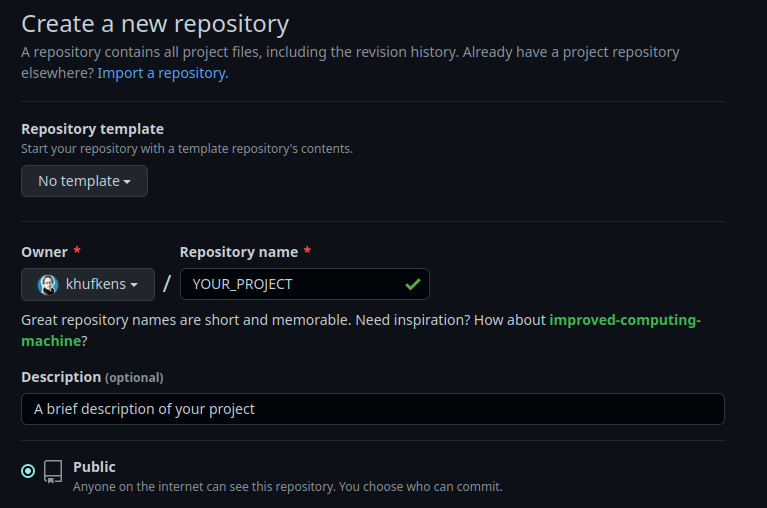Viewport: 767px width, 508px height.
Task: Select the Public visibility radio button
Action: coord(28,471)
